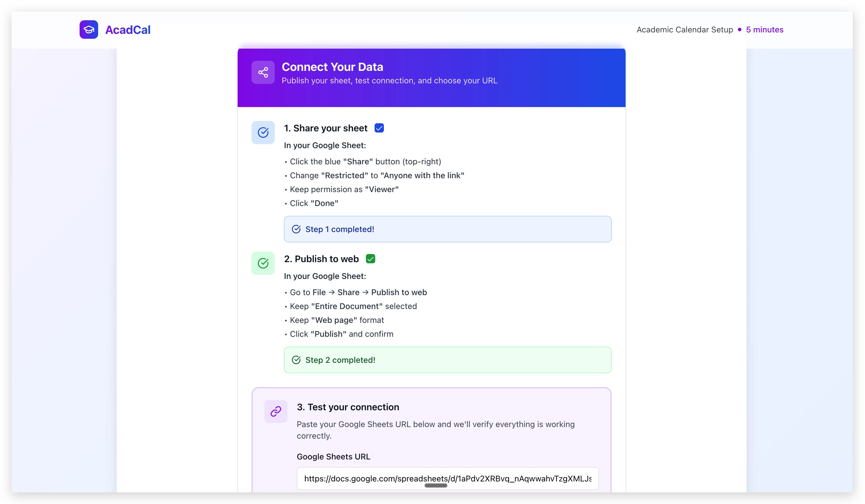Click the Academic Calendar Setup label

[684, 30]
